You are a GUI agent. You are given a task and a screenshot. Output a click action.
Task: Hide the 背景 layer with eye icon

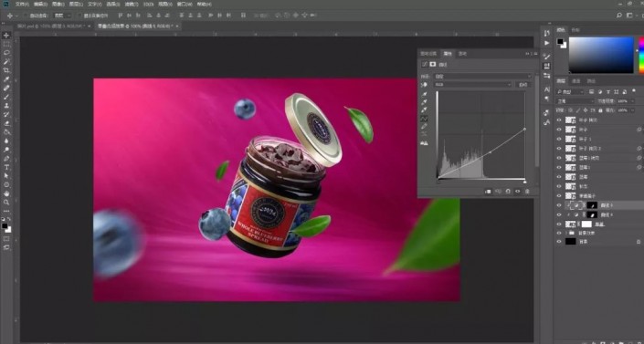click(x=558, y=242)
